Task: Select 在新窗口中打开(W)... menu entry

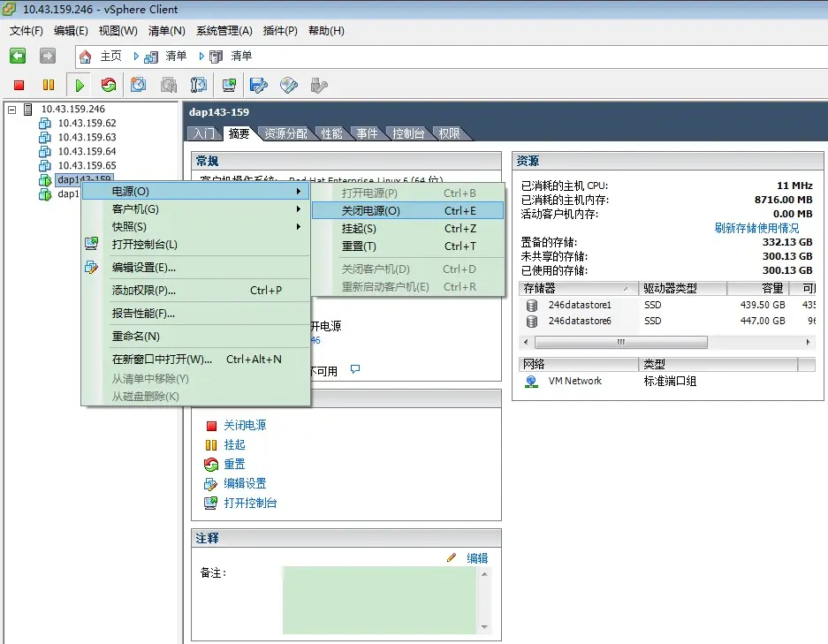Action: click(x=196, y=360)
